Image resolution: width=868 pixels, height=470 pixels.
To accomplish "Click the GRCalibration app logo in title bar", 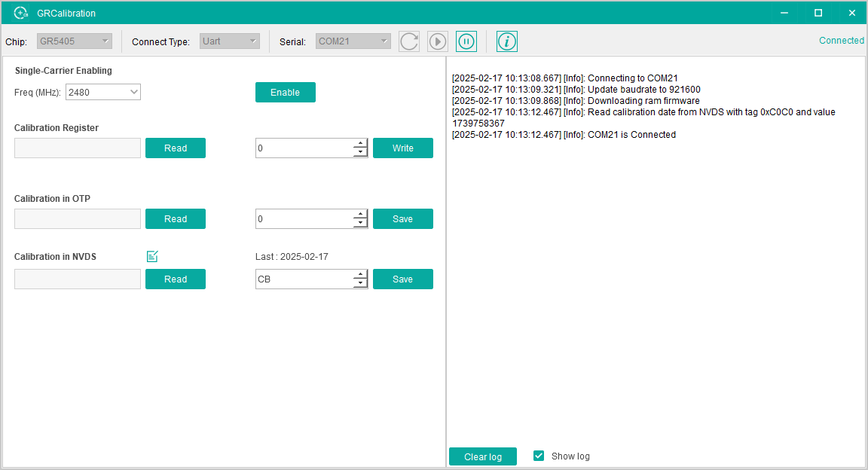I will 21,13.
